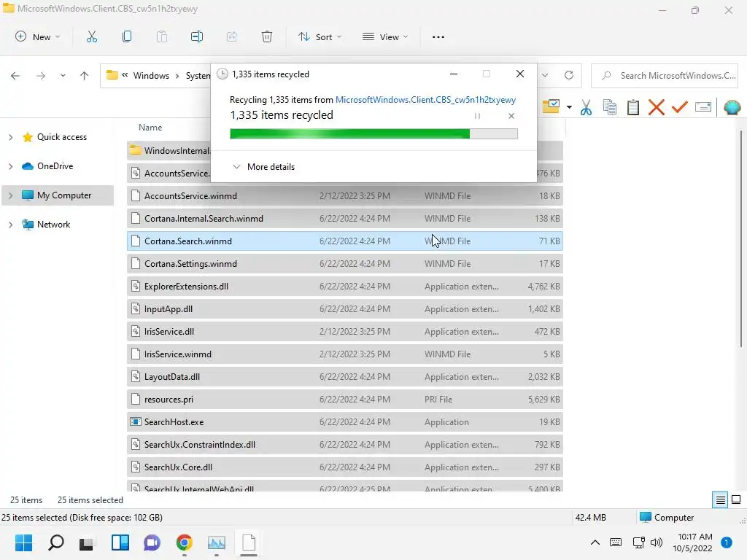Select OneDrive in navigation pane

[x=55, y=166]
